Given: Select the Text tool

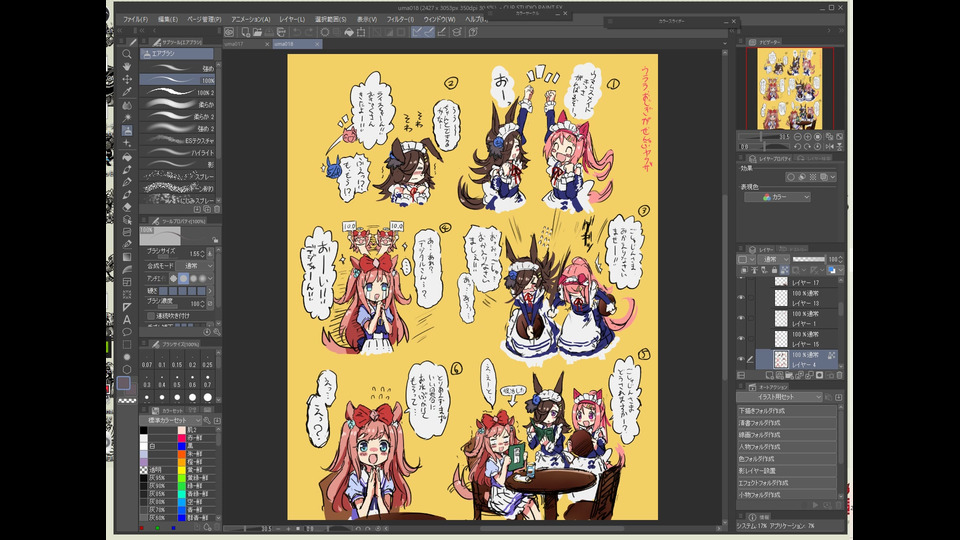Looking at the screenshot, I should [127, 320].
